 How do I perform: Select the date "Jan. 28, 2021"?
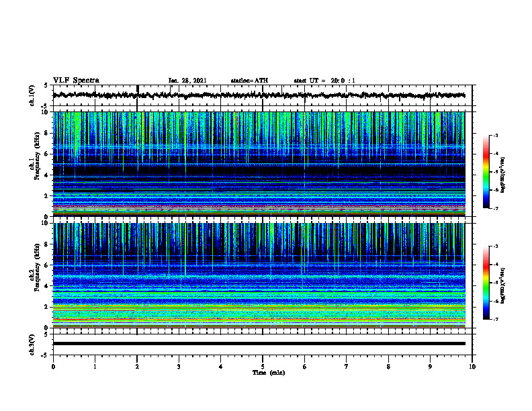[187, 81]
